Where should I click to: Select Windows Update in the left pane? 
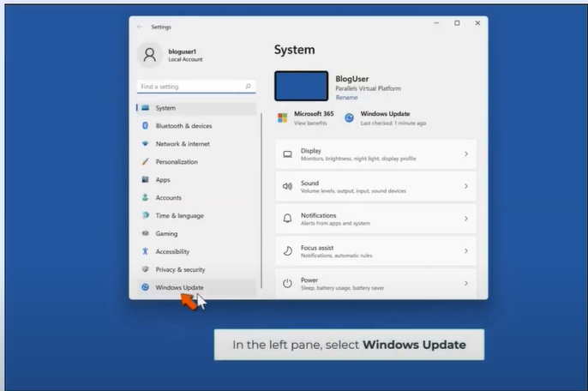pos(179,287)
